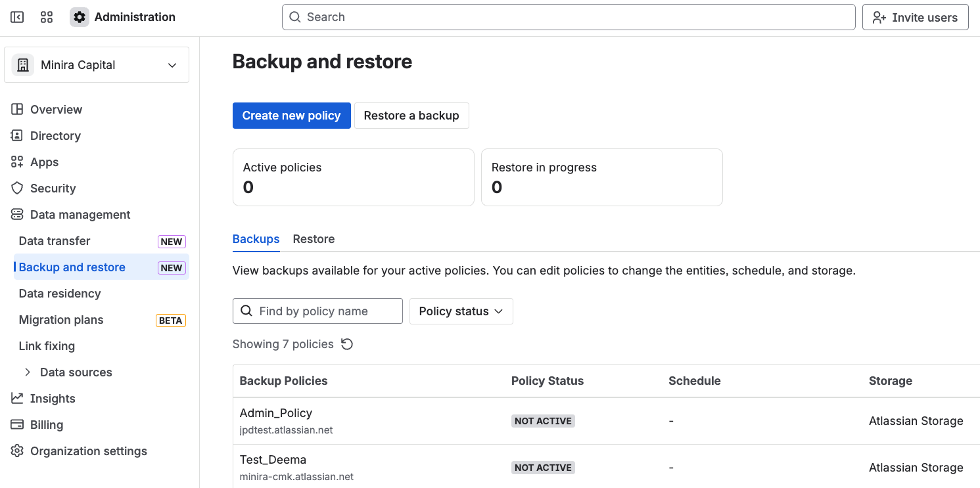
Task: Click Atlassian Storage in Admin_Policy row
Action: (916, 421)
